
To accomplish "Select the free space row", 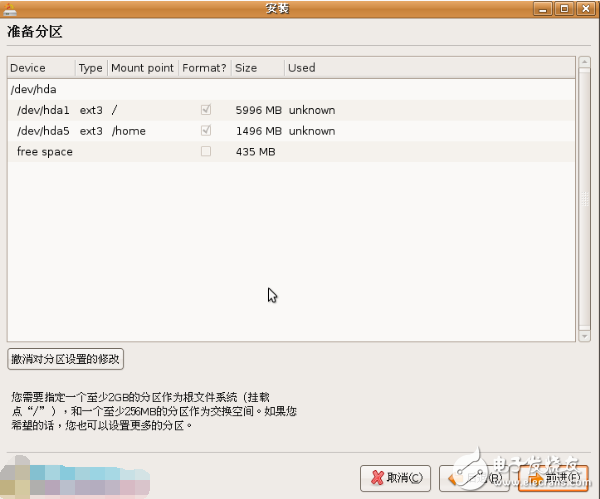I will point(291,151).
